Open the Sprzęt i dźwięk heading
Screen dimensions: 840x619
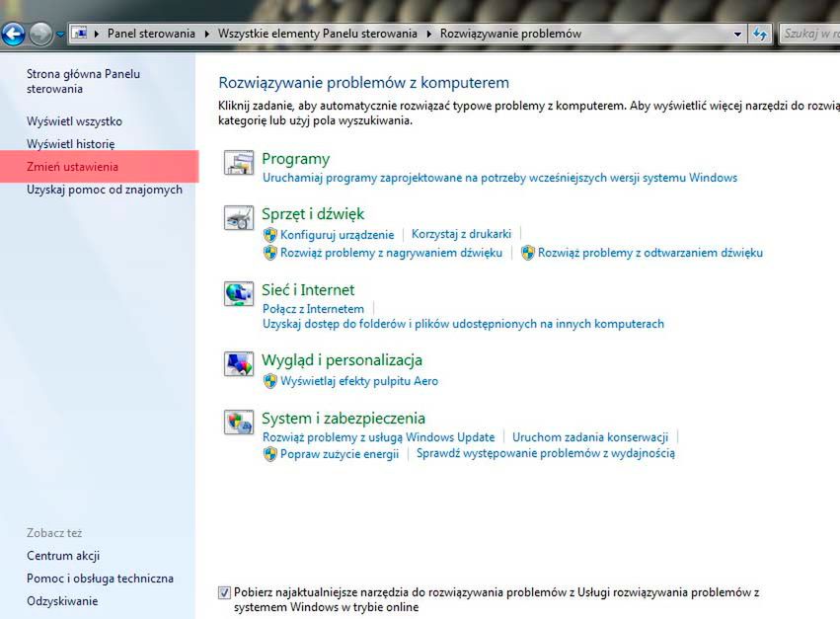(x=313, y=214)
